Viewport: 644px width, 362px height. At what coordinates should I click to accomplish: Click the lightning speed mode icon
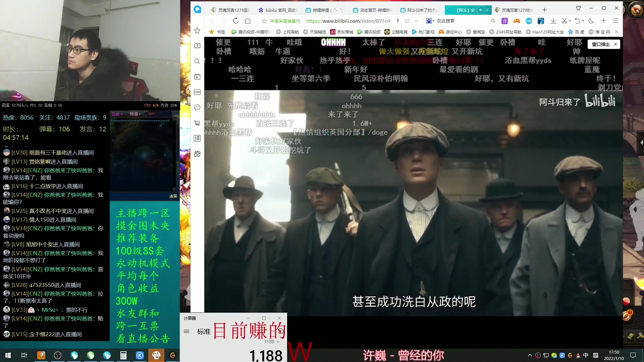(x=398, y=21)
